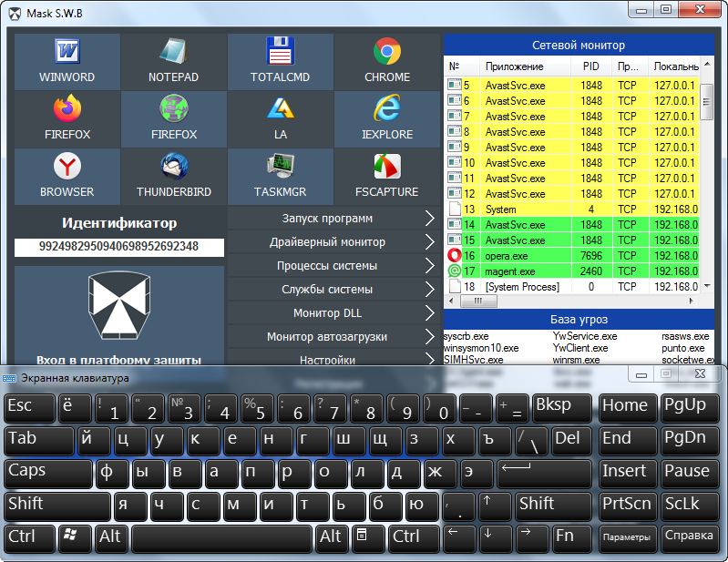The height and width of the screenshot is (562, 728).
Task: Toggle the ScLk key on the on-screen keyboard
Action: click(x=685, y=505)
